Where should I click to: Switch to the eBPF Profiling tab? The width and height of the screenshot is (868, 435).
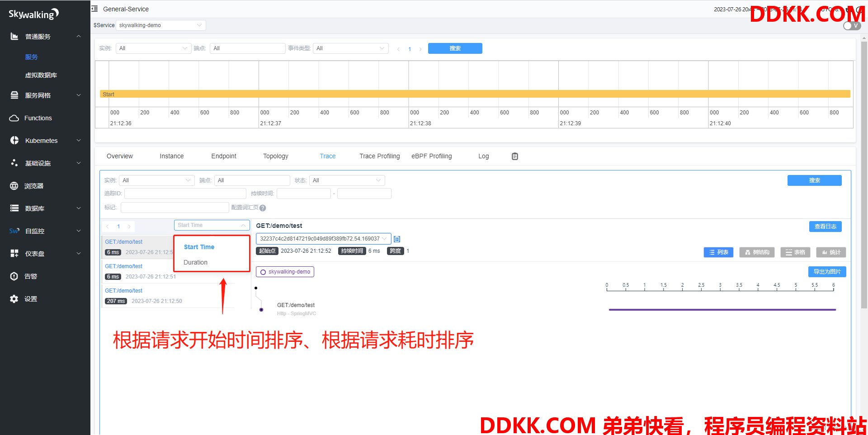432,156
